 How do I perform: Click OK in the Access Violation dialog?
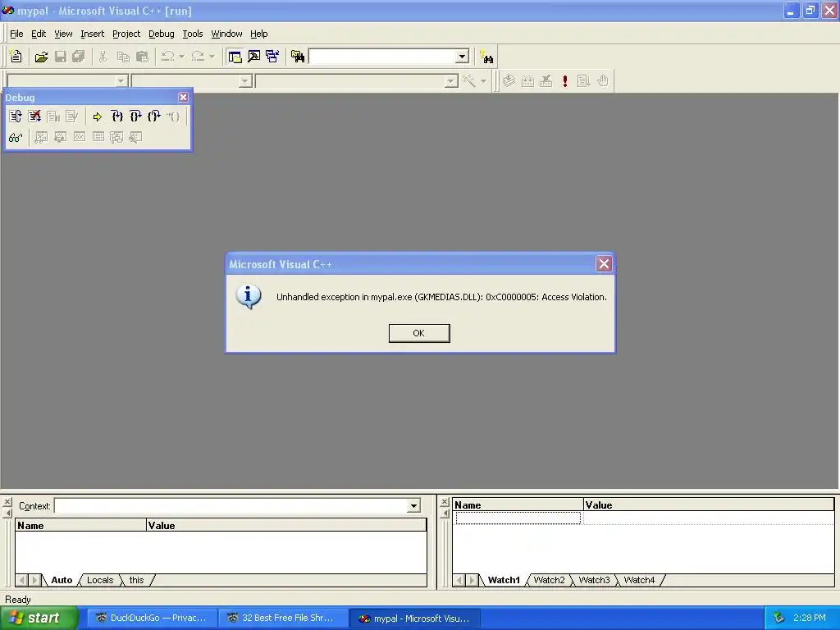tap(419, 333)
